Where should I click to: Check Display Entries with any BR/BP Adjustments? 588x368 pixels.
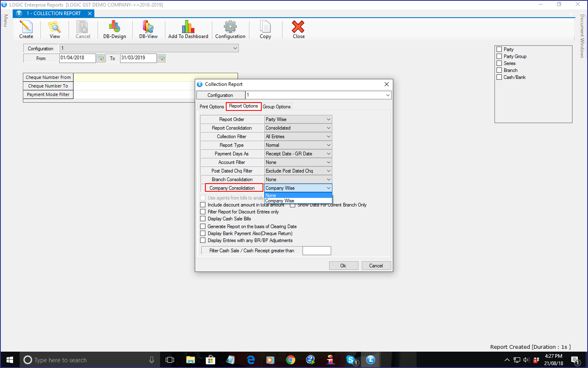click(203, 240)
